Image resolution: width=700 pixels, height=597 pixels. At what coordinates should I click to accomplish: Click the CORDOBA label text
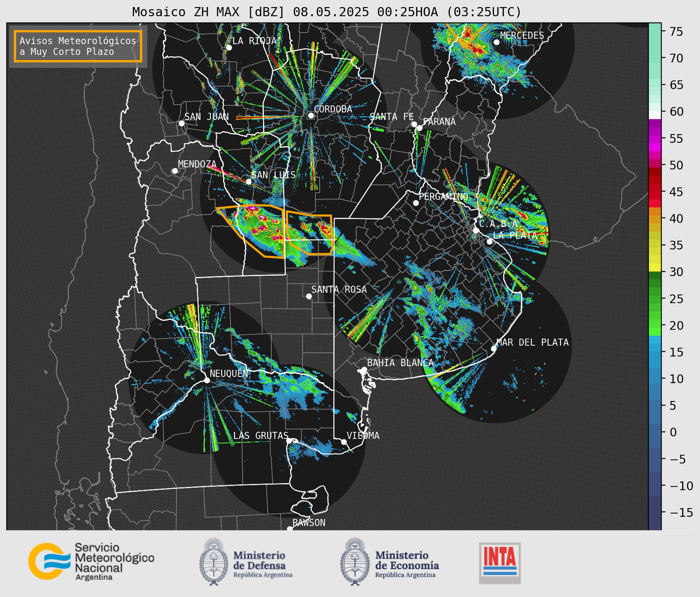click(x=333, y=109)
